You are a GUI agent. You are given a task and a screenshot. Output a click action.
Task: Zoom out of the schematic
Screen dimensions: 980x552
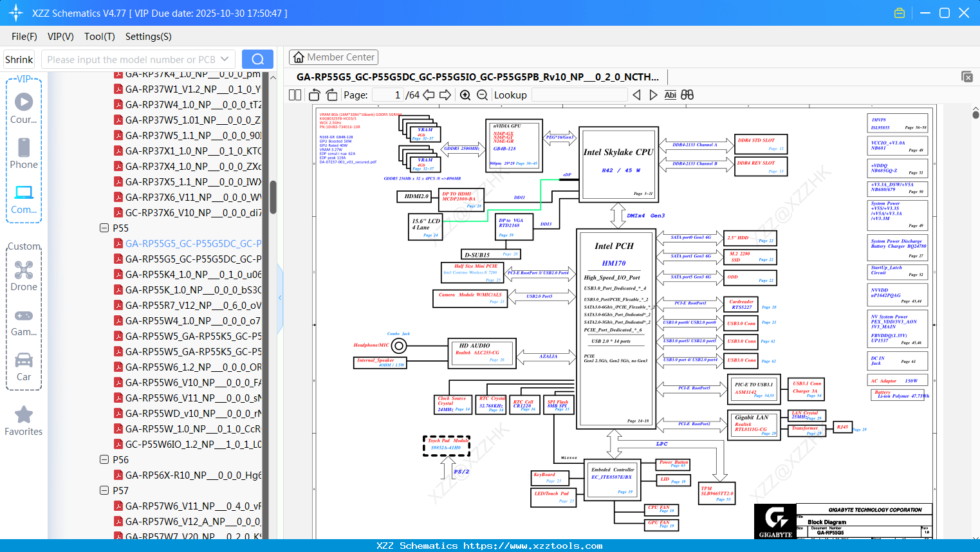pyautogui.click(x=482, y=95)
